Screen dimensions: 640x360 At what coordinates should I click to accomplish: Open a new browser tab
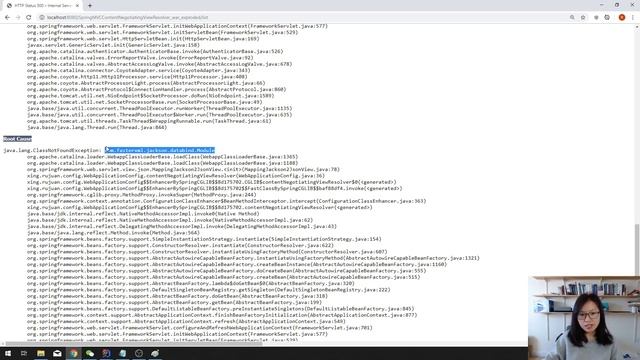click(x=90, y=6)
